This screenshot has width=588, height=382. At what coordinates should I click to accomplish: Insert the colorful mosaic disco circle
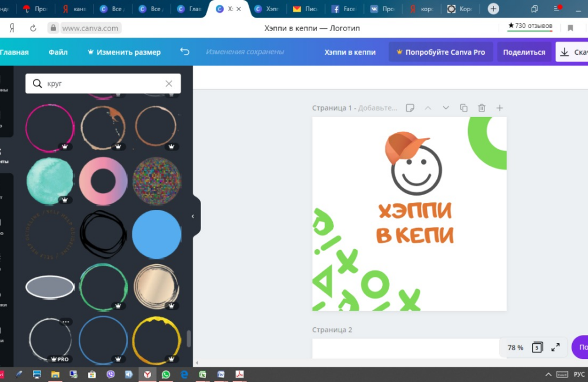[x=157, y=181]
